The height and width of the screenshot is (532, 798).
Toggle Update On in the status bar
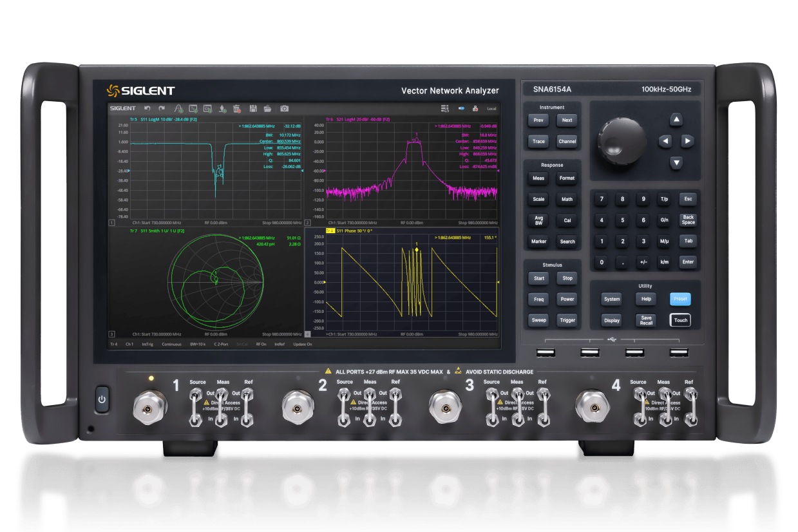pos(303,344)
